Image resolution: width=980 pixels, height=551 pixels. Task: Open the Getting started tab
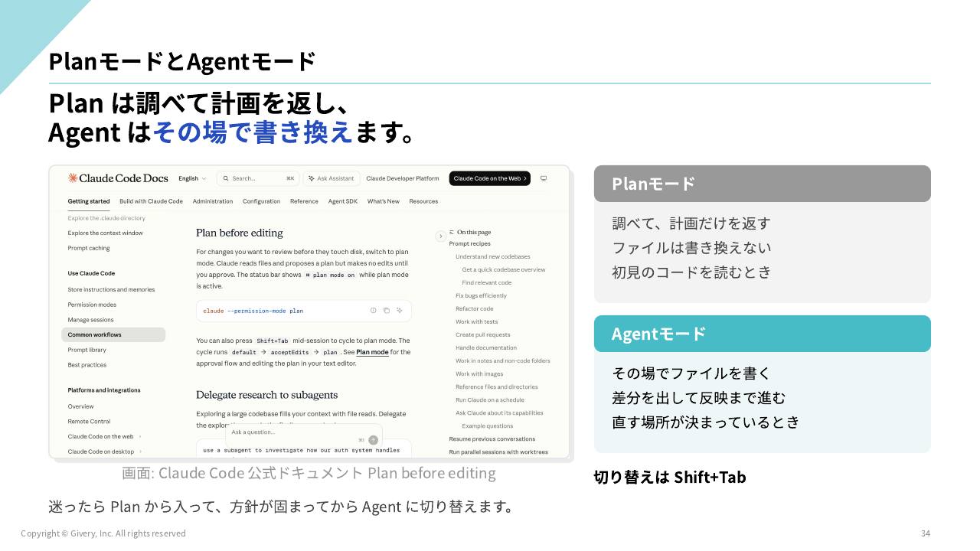click(x=89, y=201)
